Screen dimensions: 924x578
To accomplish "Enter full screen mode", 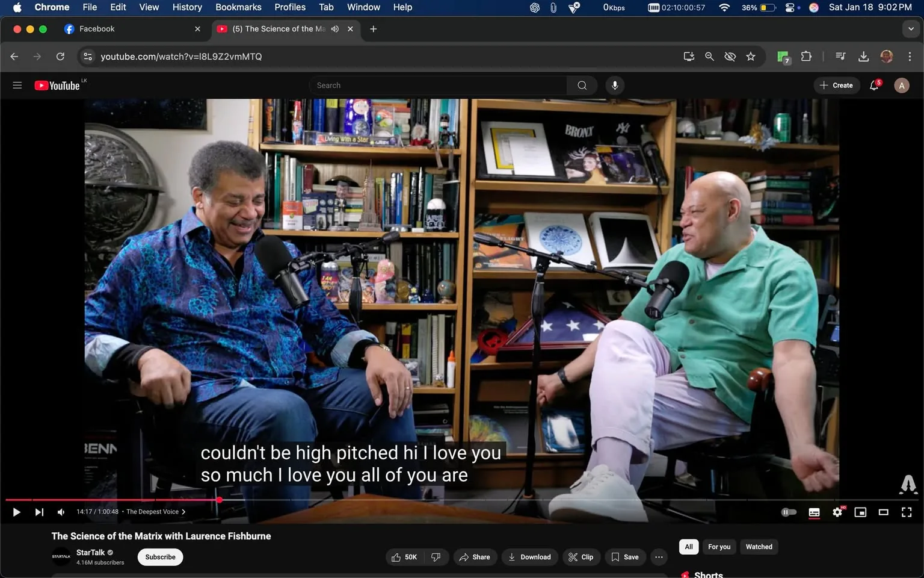I will click(906, 512).
